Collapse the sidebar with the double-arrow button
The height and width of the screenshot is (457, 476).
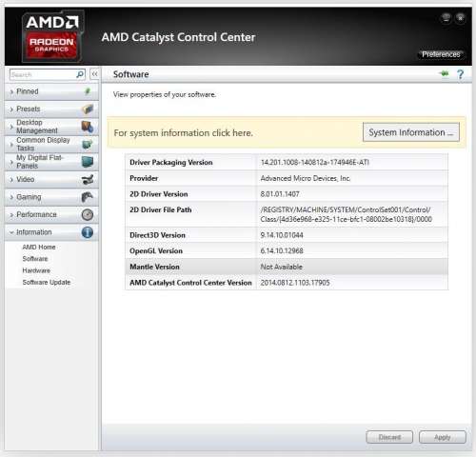[x=94, y=74]
